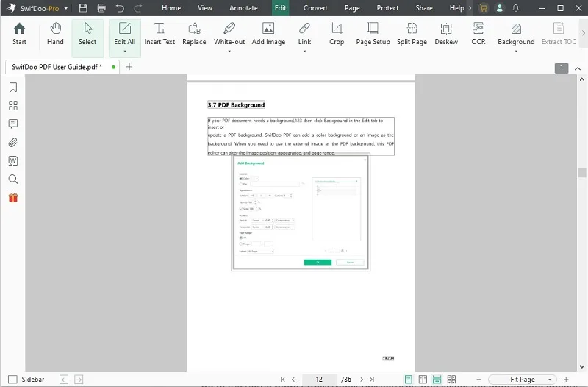Expand the White-out options
Image resolution: width=588 pixels, height=387 pixels.
(229, 52)
